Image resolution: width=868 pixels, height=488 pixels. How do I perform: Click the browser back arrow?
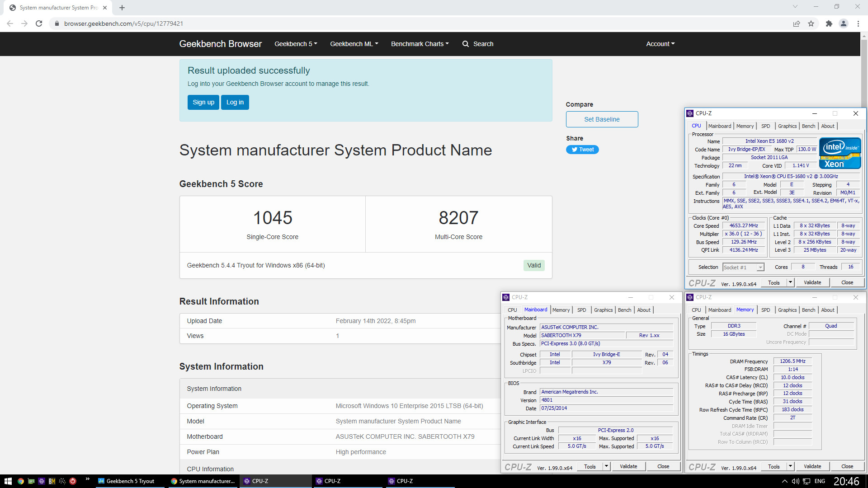(x=10, y=23)
